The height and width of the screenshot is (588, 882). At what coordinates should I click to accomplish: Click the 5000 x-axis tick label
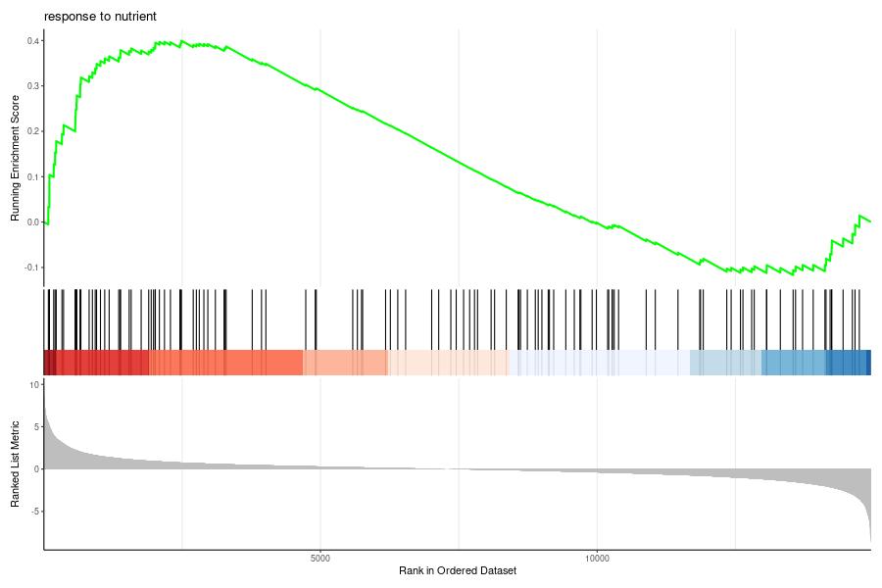click(320, 559)
